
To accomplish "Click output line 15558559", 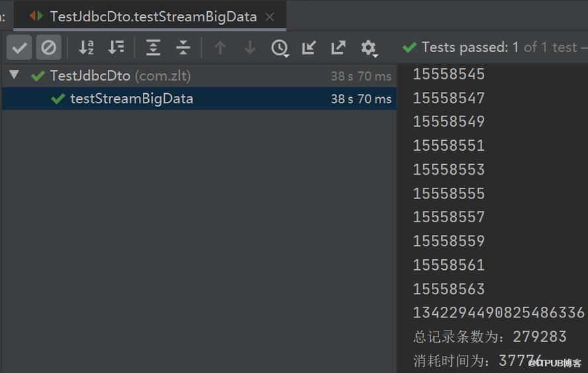I will pos(449,241).
